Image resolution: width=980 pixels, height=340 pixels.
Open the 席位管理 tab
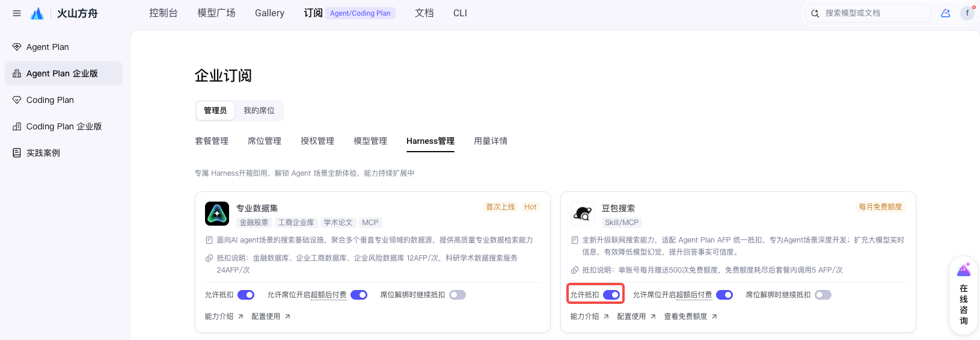click(x=265, y=141)
